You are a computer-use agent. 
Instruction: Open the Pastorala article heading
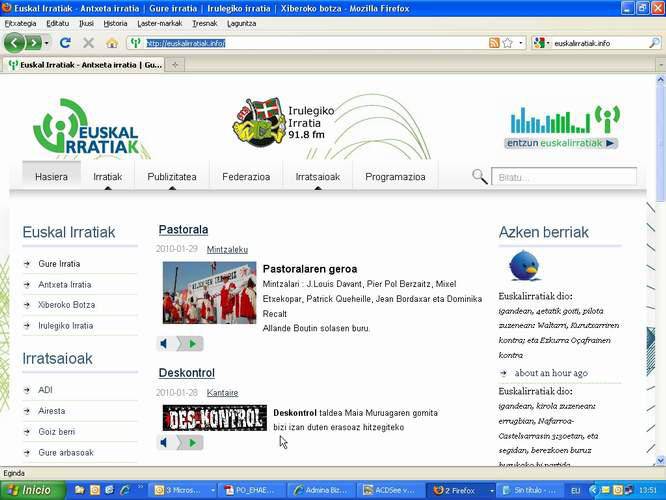pos(183,230)
